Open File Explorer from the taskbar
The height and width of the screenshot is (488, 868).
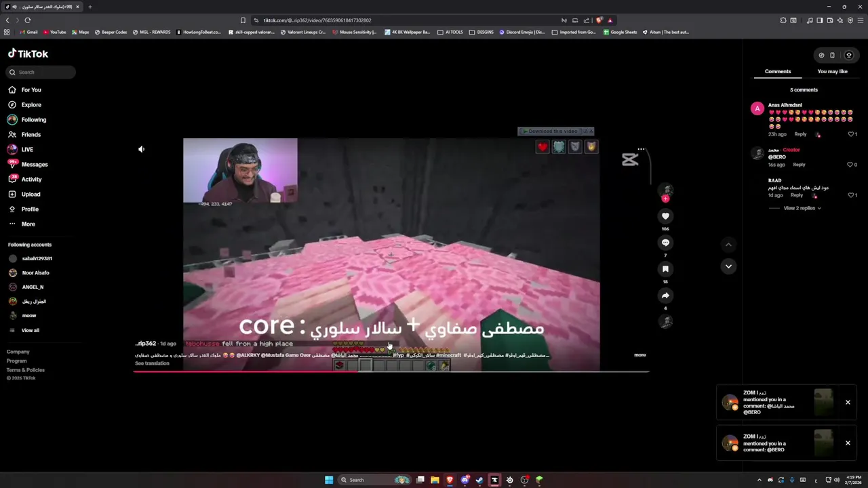coord(435,480)
